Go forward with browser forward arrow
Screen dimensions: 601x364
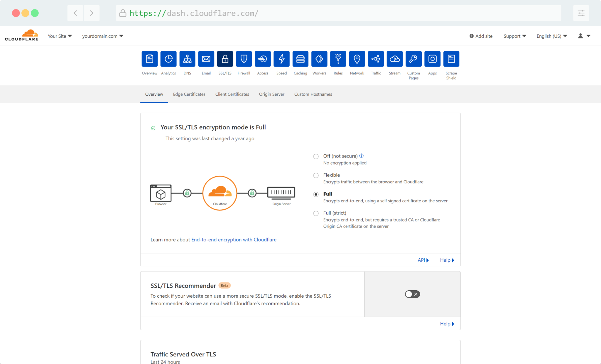coord(92,13)
